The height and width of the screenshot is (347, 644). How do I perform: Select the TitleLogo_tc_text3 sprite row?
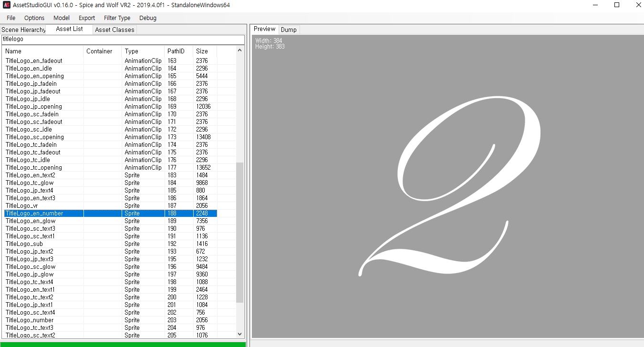click(x=111, y=327)
